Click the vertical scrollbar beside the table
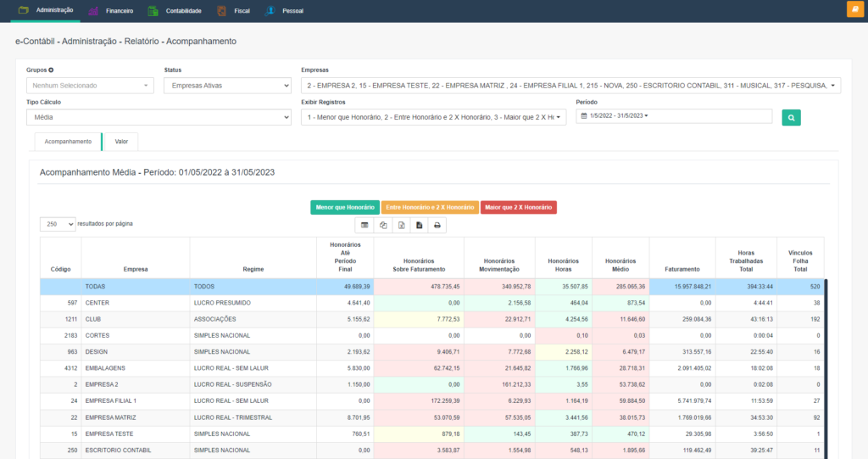868x459 pixels. (x=826, y=368)
